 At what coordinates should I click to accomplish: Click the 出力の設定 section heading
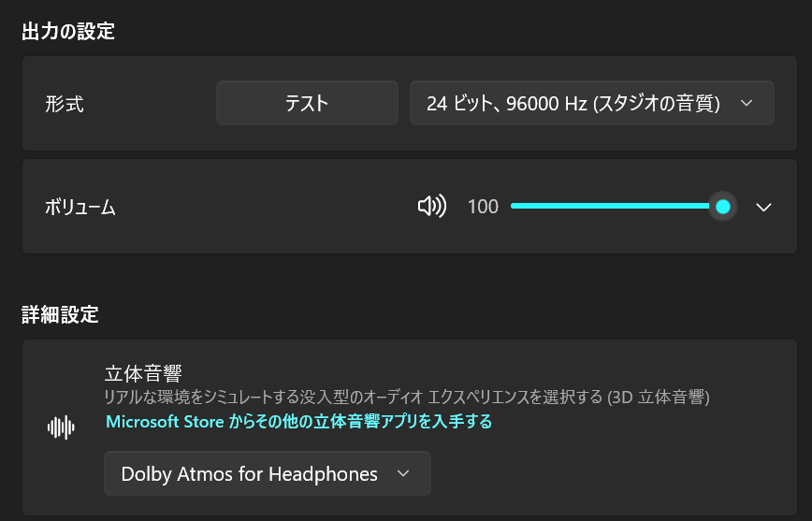tap(68, 31)
